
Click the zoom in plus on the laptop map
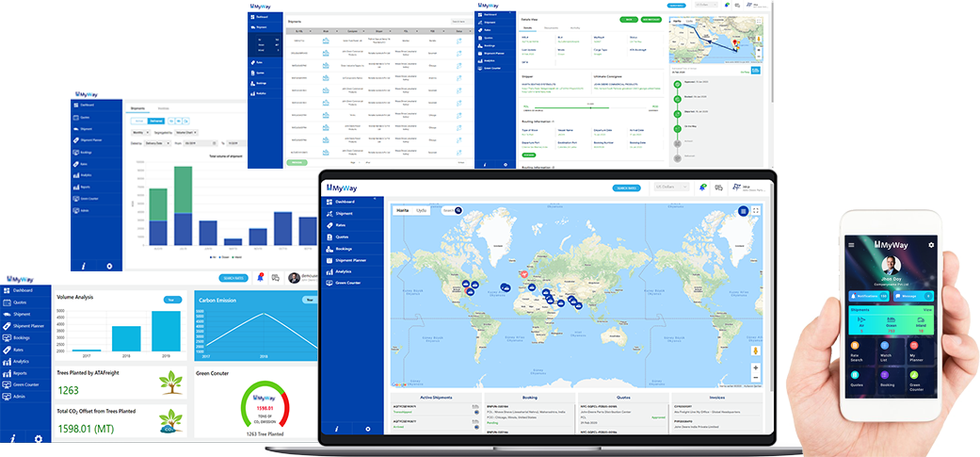755,367
